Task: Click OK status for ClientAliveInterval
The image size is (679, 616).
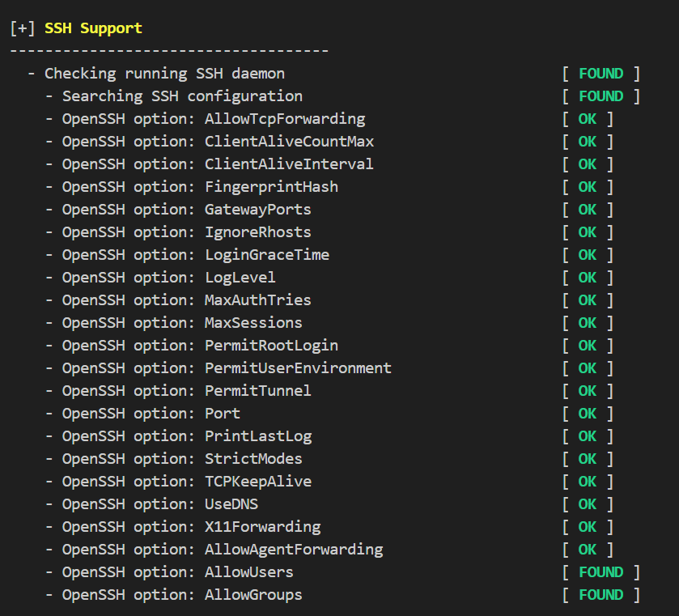Action: point(588,164)
